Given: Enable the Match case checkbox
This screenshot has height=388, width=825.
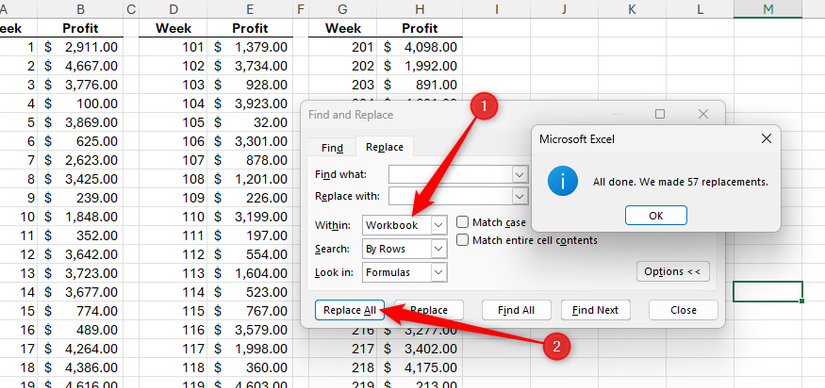Looking at the screenshot, I should [462, 222].
